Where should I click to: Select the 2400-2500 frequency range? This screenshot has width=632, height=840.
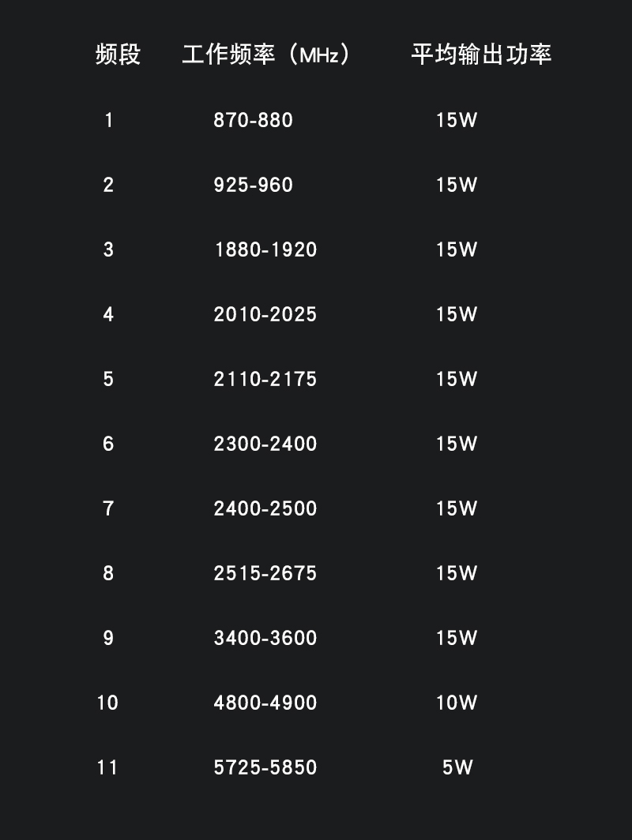point(265,508)
